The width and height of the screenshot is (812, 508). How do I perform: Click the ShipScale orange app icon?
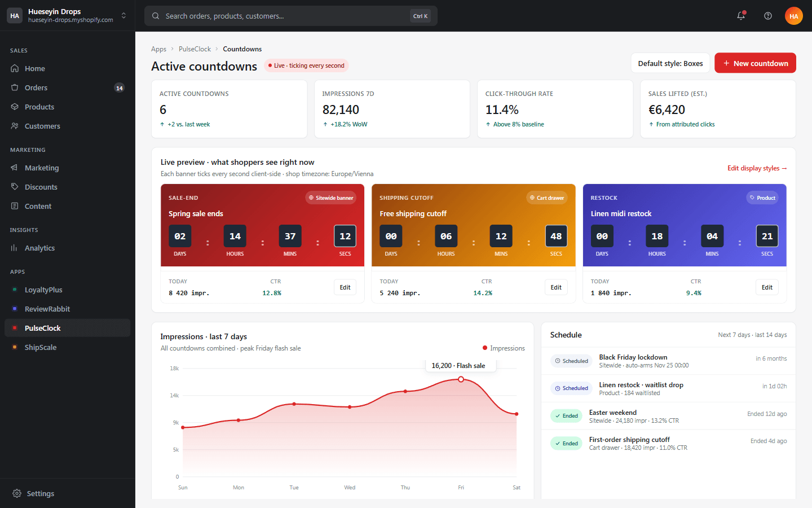[15, 347]
